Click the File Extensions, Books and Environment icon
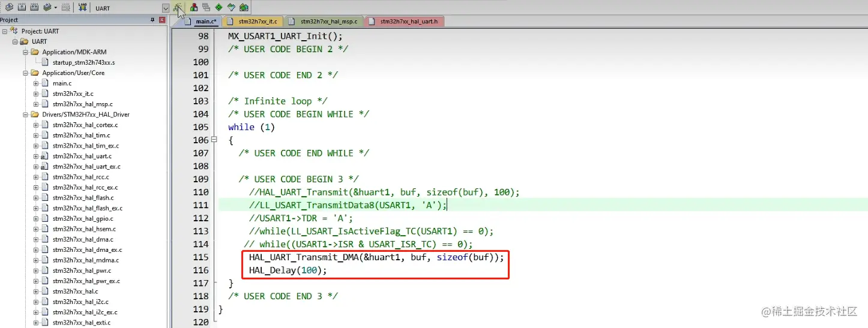The image size is (868, 328). (194, 8)
